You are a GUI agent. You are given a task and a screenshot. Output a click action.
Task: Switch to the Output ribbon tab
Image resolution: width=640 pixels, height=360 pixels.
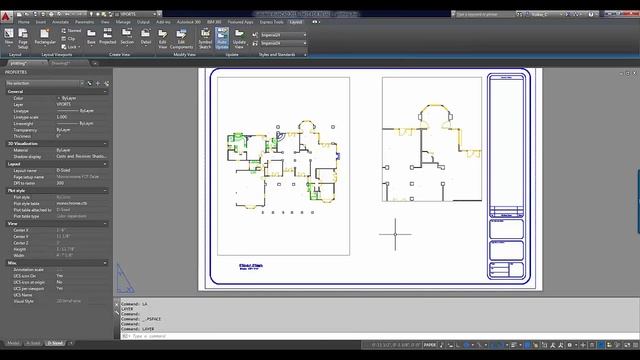pos(143,22)
